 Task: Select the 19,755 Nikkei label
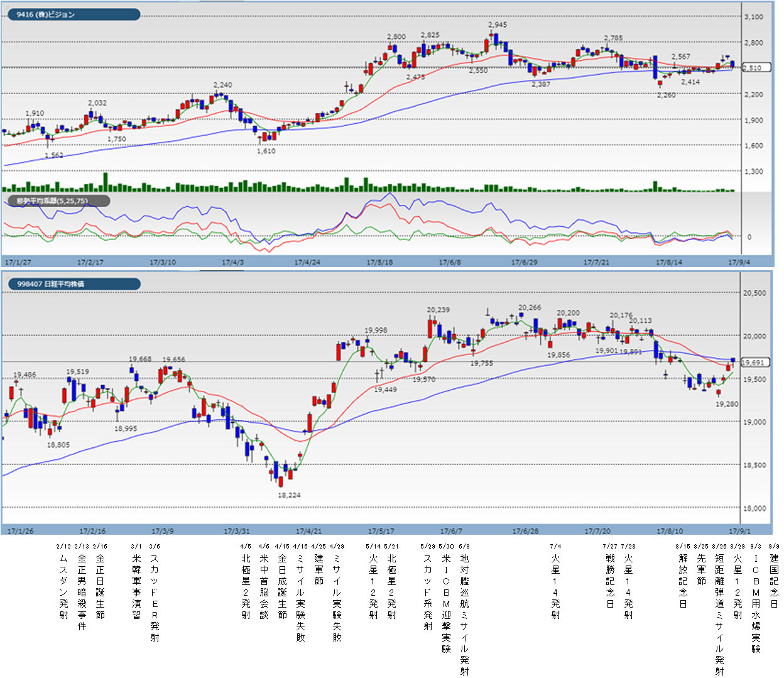click(x=482, y=363)
